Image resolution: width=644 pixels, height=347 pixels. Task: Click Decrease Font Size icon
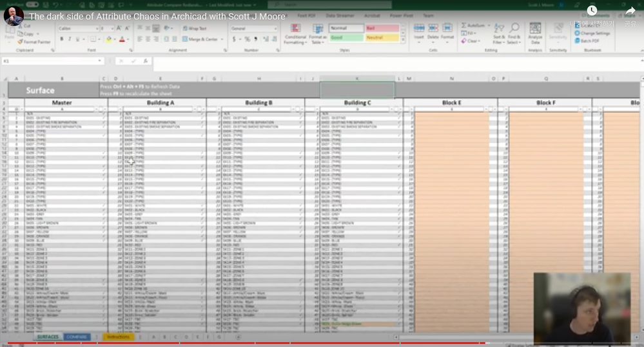point(127,28)
